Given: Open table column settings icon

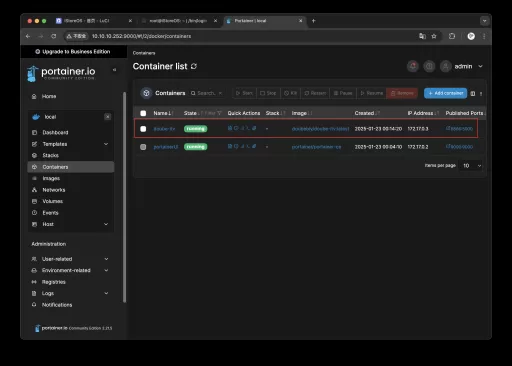Looking at the screenshot, I should [473, 93].
